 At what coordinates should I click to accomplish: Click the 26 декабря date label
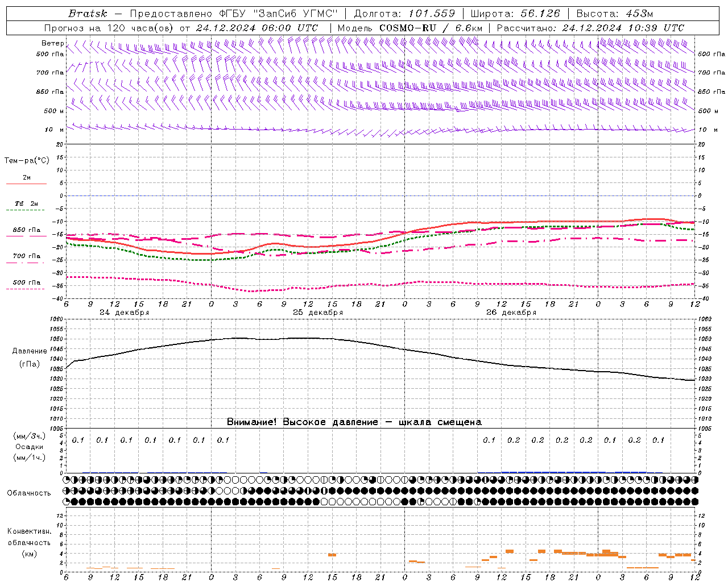(511, 313)
